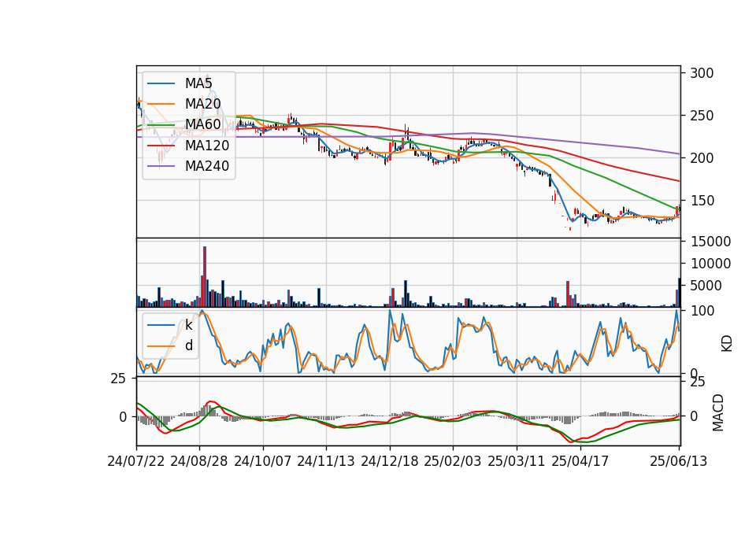Click the k legend label in KD panel
The height and width of the screenshot is (543, 756).
[189, 325]
